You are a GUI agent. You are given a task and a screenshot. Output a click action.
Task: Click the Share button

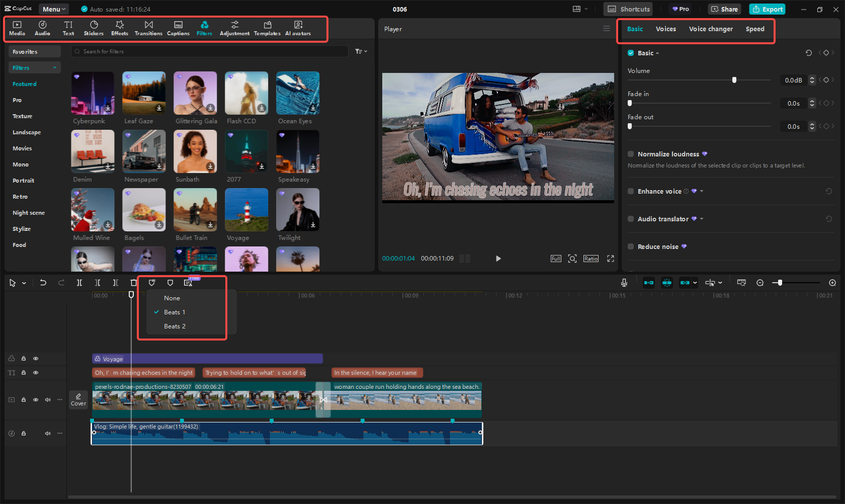click(x=724, y=9)
